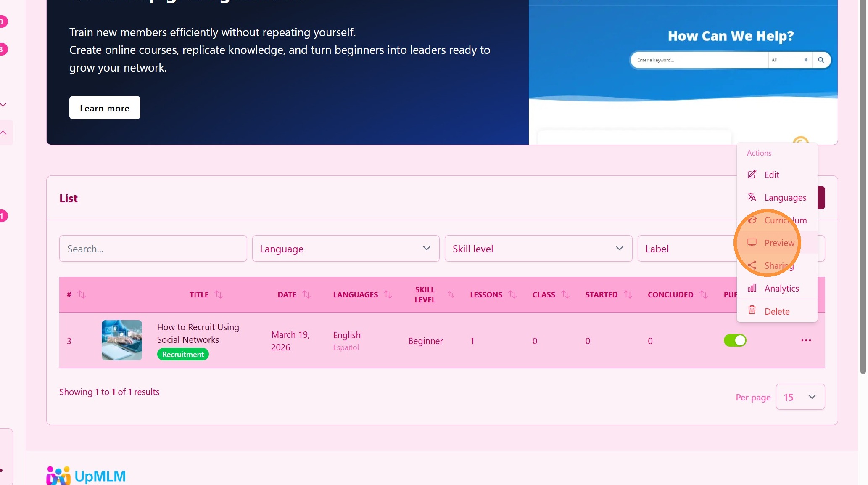Open the Skill level filter dropdown
This screenshot has width=868, height=485.
(538, 249)
